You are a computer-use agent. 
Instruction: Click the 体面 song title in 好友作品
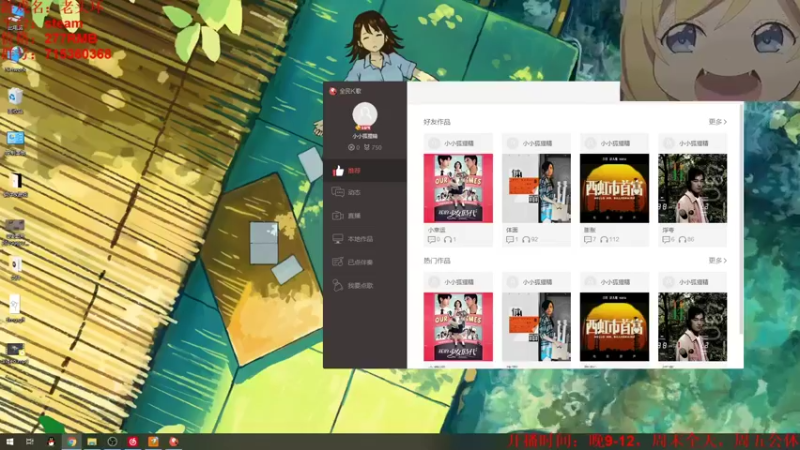click(x=512, y=230)
